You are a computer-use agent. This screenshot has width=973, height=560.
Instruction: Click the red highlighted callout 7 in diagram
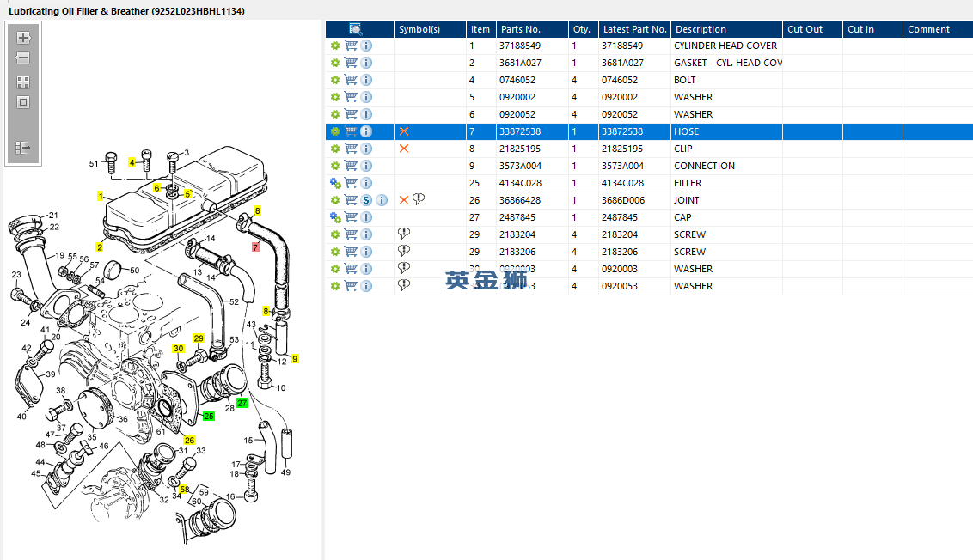254,247
